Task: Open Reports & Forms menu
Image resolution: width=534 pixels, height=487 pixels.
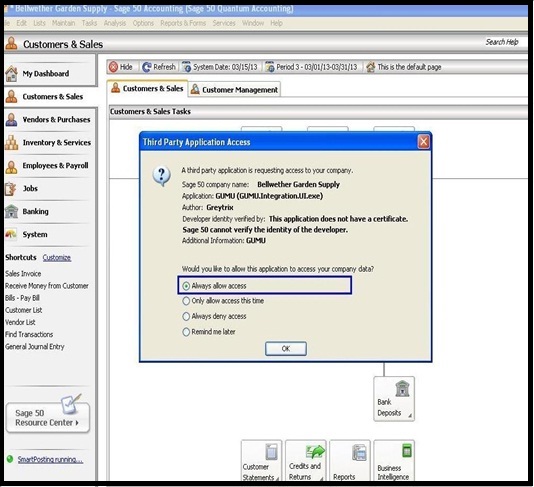Action: [183, 23]
